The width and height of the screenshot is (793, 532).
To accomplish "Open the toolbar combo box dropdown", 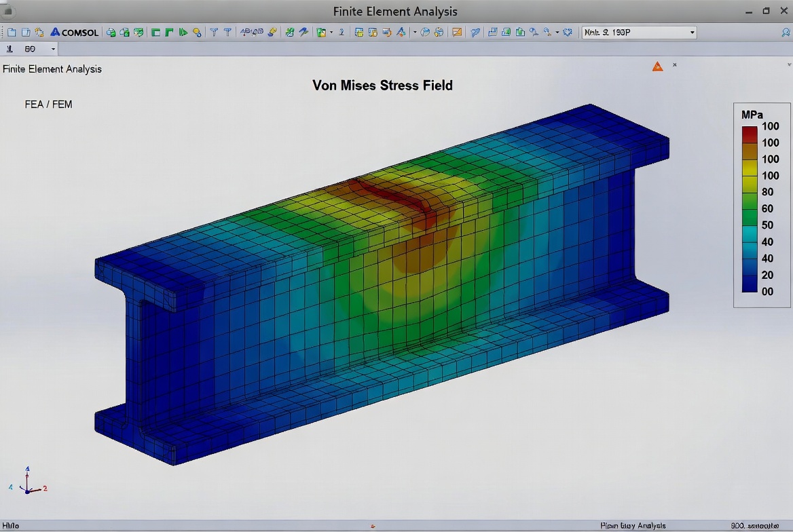I will [x=692, y=32].
